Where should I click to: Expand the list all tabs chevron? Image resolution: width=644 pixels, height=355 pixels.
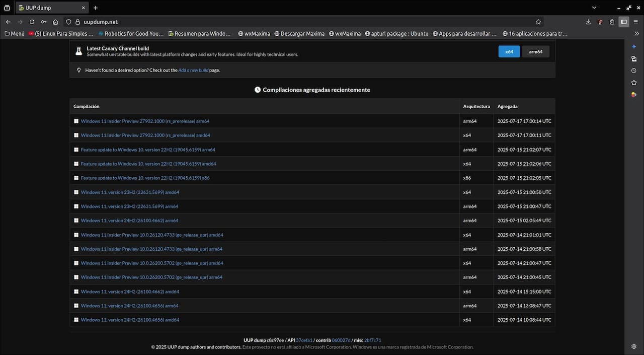click(x=594, y=8)
